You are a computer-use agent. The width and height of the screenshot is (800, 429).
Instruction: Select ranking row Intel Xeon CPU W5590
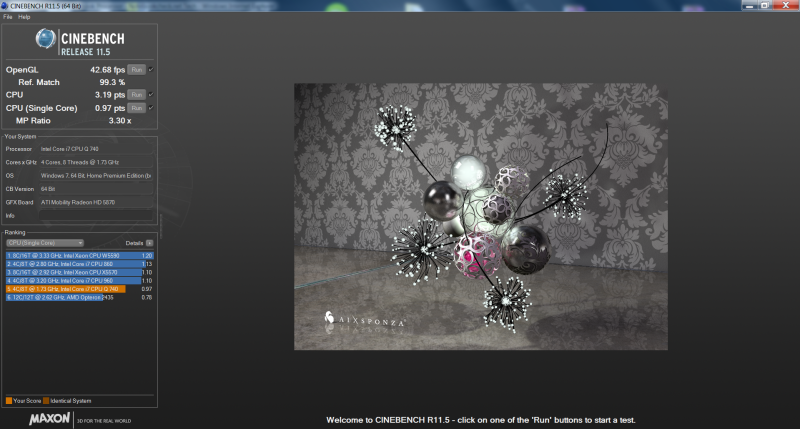pos(80,256)
